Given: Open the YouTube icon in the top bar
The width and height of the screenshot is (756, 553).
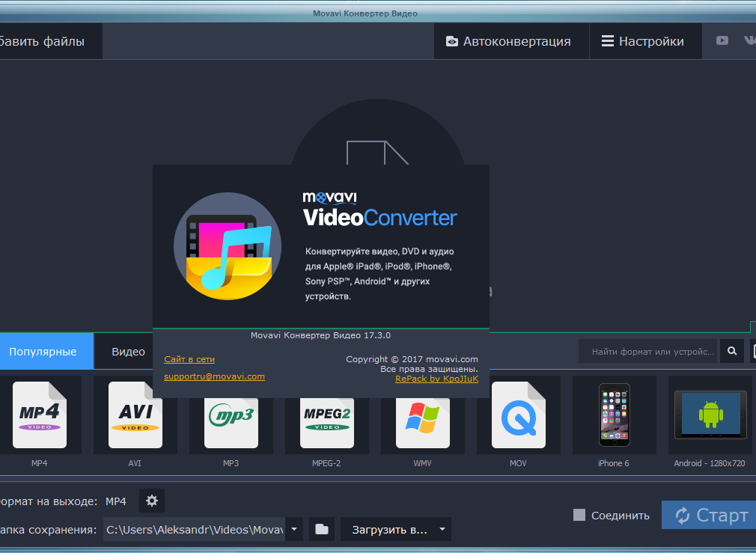Looking at the screenshot, I should 722,40.
